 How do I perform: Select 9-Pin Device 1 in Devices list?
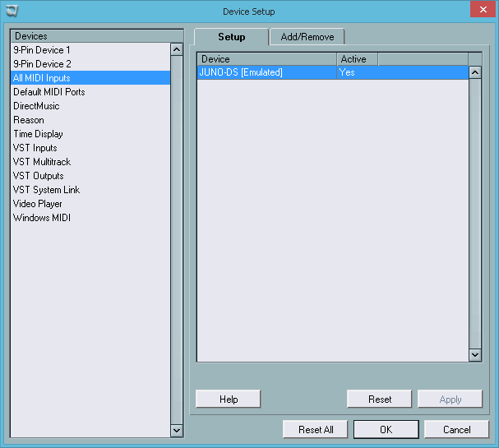(x=42, y=50)
